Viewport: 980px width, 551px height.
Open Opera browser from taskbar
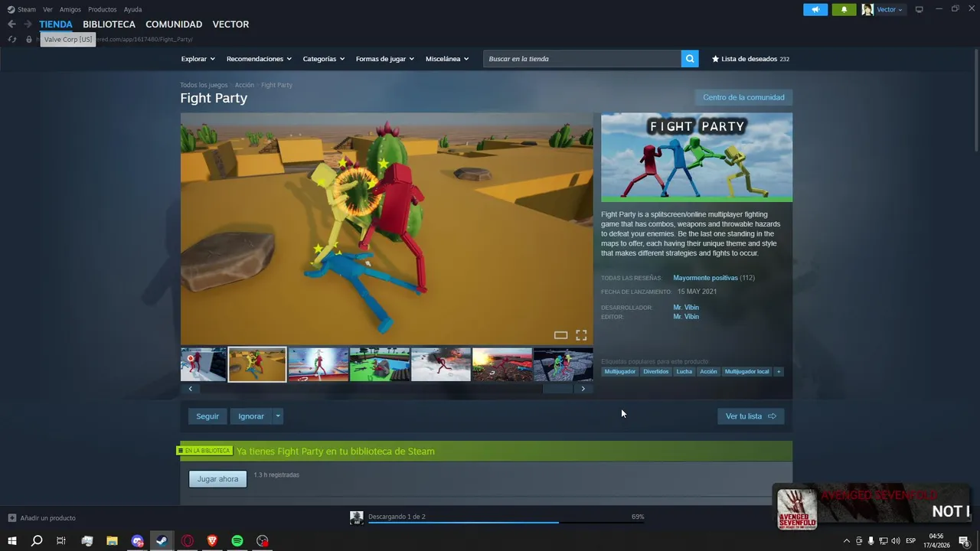click(x=187, y=541)
